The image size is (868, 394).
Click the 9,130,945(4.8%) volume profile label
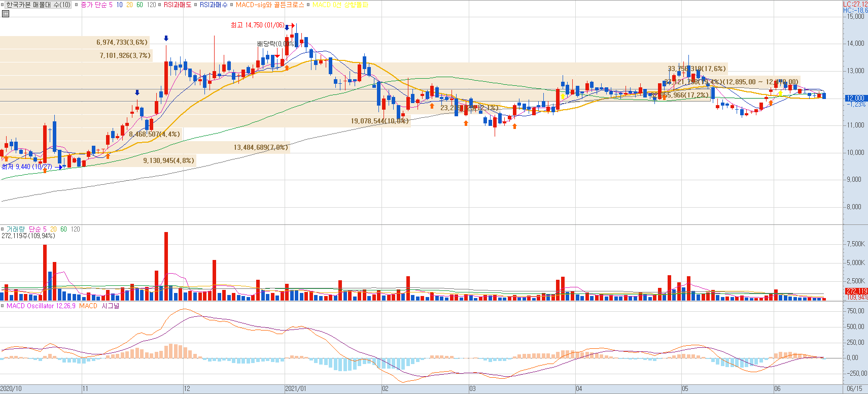coord(168,160)
